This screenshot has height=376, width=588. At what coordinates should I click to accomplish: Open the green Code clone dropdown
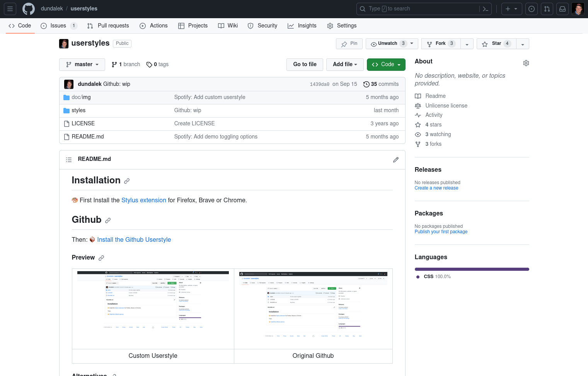(x=386, y=65)
